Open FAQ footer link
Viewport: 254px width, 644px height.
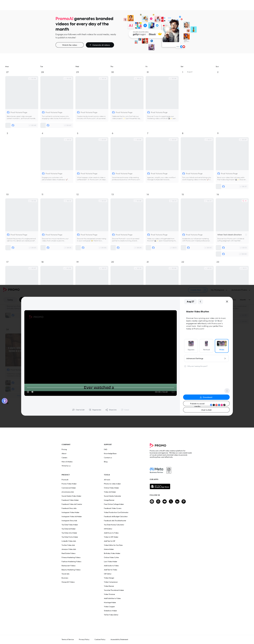tap(105, 449)
